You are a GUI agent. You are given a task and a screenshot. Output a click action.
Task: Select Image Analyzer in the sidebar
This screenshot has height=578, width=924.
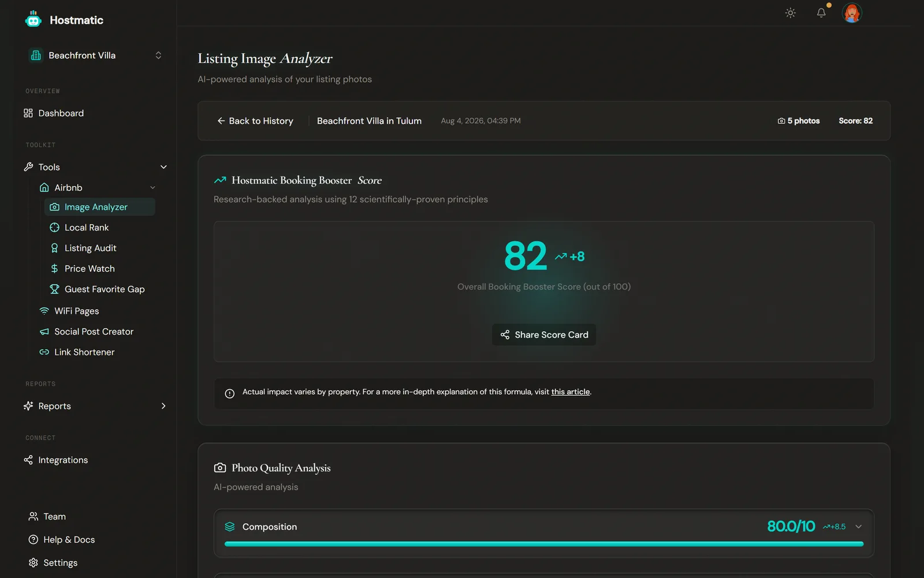tap(100, 207)
